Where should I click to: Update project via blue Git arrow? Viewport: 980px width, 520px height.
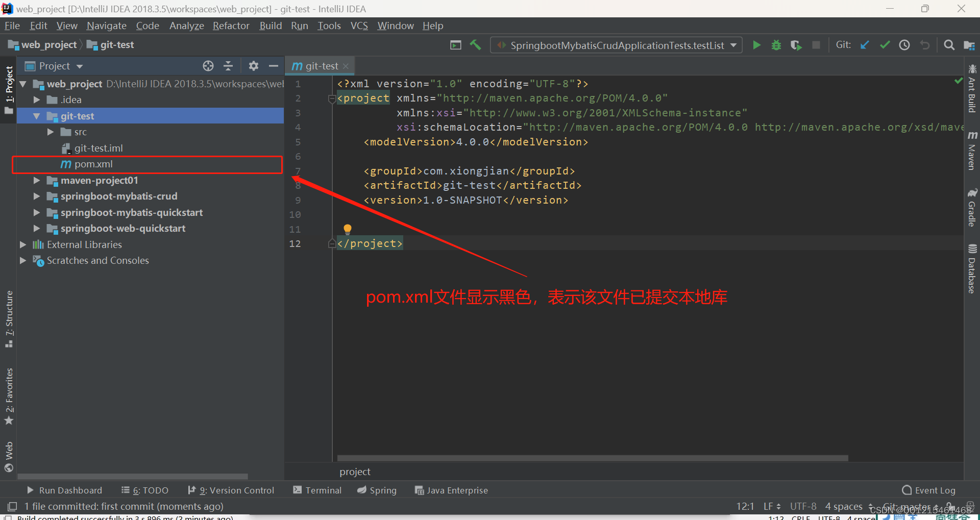[865, 45]
